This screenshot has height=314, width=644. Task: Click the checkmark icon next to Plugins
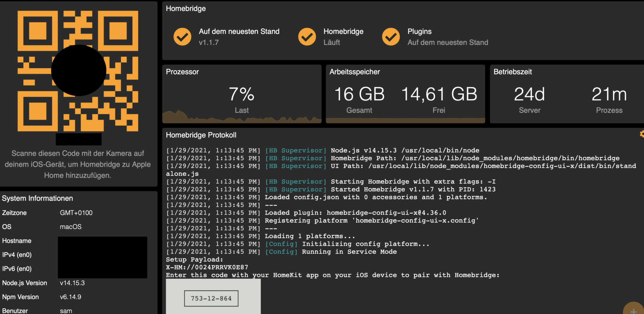pyautogui.click(x=391, y=37)
